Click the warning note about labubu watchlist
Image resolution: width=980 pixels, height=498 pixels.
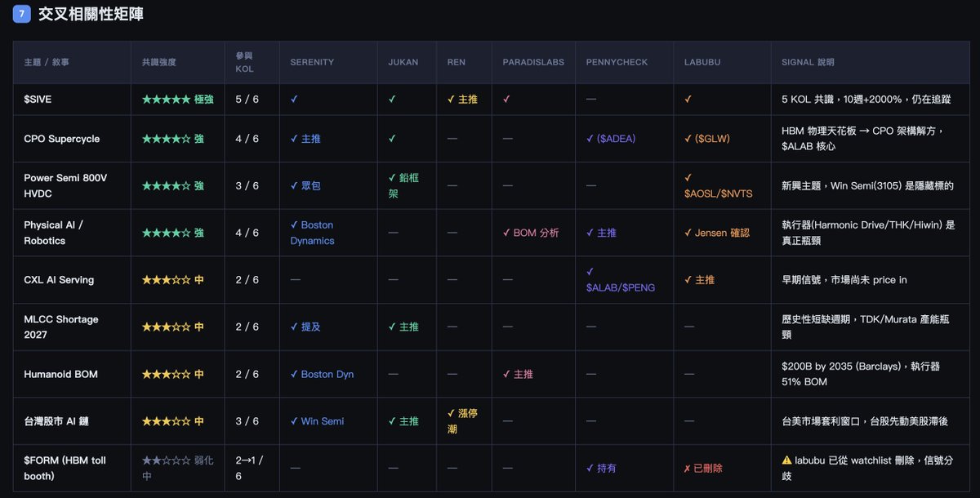(866, 468)
